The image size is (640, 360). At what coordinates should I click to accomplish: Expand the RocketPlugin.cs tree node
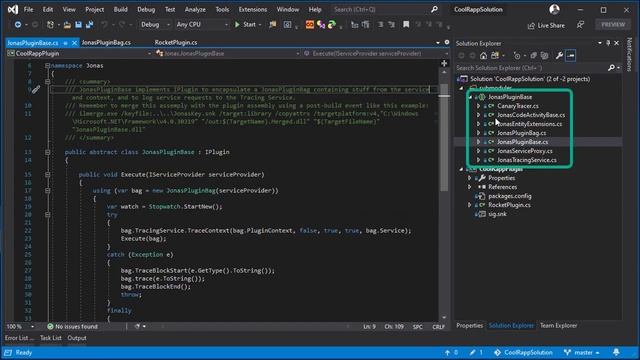(x=469, y=205)
